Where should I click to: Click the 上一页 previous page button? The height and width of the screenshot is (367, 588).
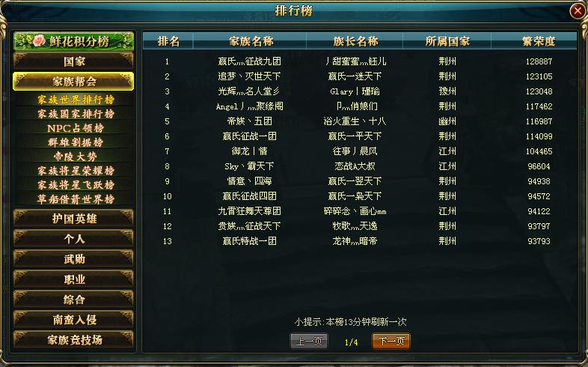click(309, 341)
